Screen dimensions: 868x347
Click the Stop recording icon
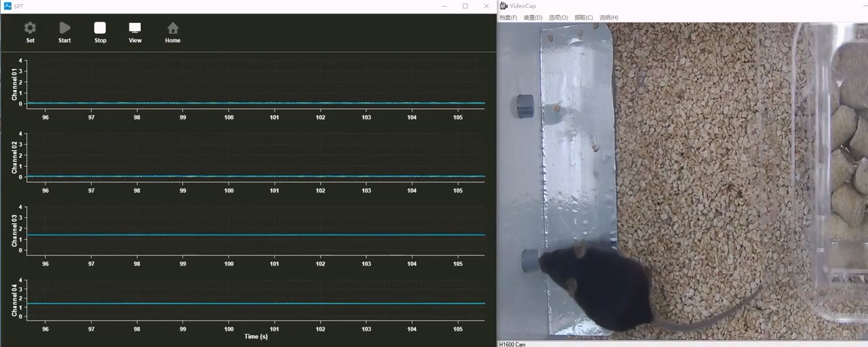[x=100, y=28]
